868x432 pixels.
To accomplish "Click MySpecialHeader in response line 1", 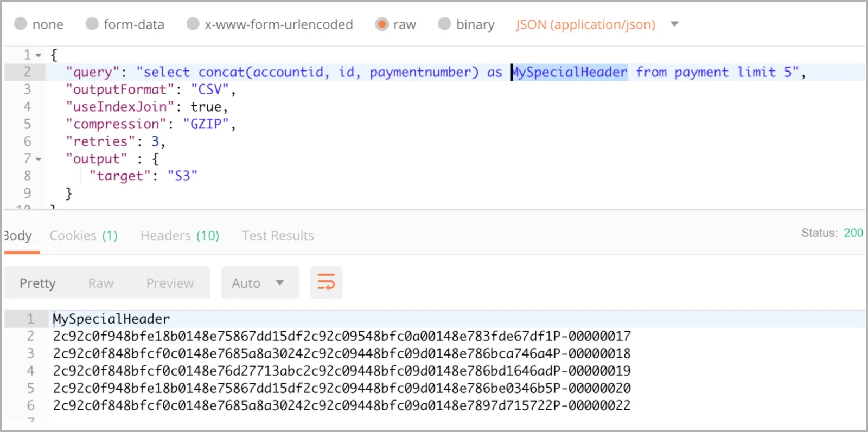I will 111,319.
